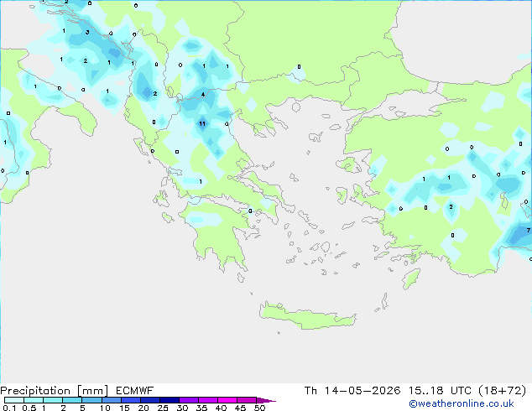
Task: Click the '0.5' legend tick label
Action: (x=29, y=408)
